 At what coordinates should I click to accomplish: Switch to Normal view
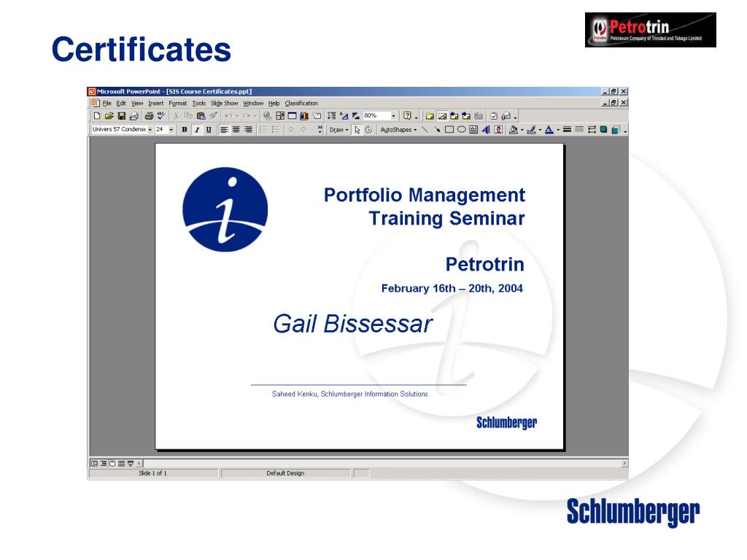[94, 463]
